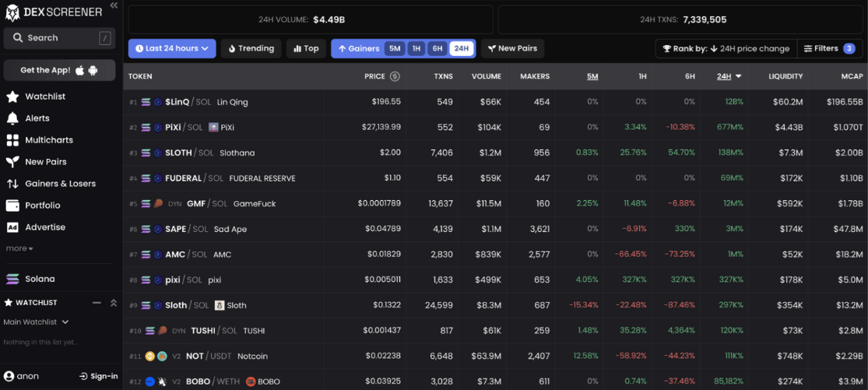The width and height of the screenshot is (868, 390).
Task: Click the anon user avatar icon
Action: pos(9,376)
